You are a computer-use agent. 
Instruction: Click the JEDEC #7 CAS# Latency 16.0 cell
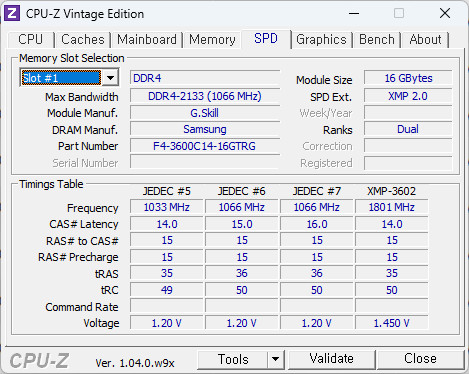coord(317,224)
